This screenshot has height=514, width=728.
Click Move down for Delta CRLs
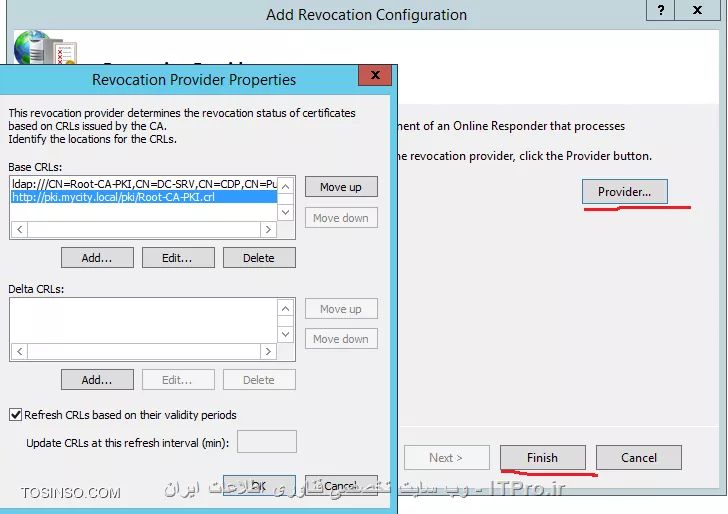pyautogui.click(x=341, y=339)
